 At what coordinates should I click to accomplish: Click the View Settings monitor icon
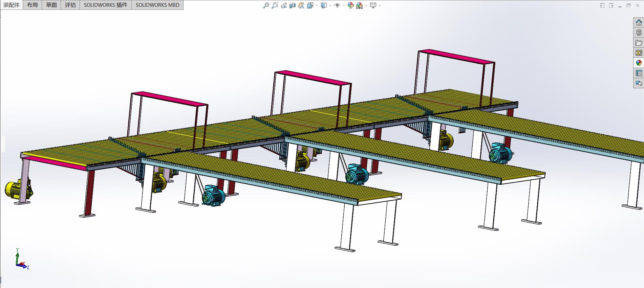tap(373, 5)
